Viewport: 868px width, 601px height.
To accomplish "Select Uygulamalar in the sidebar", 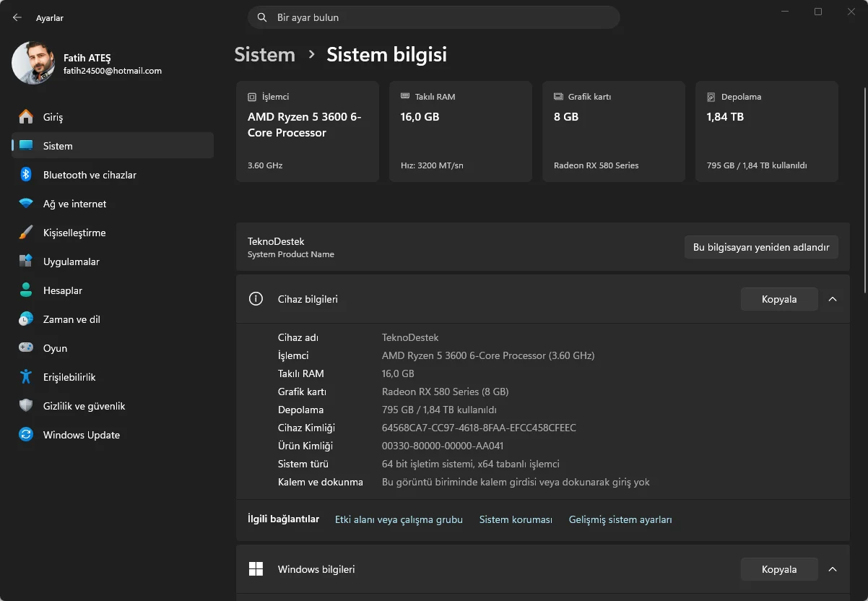I will pos(113,261).
